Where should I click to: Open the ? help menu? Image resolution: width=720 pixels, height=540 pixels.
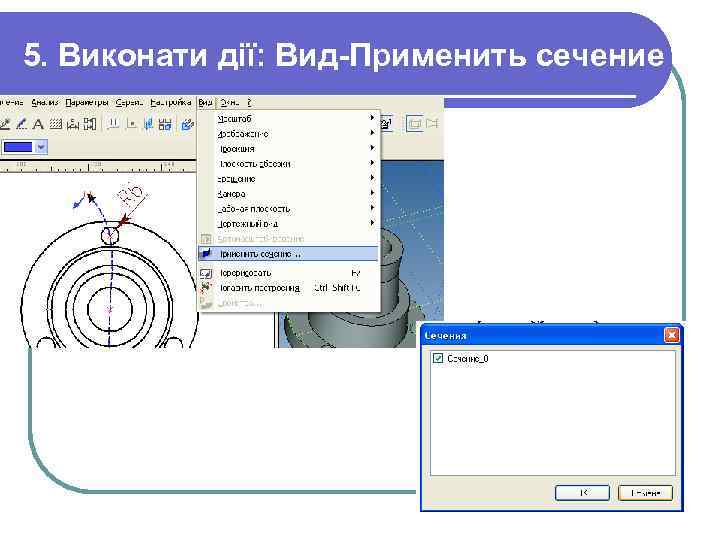click(x=249, y=102)
